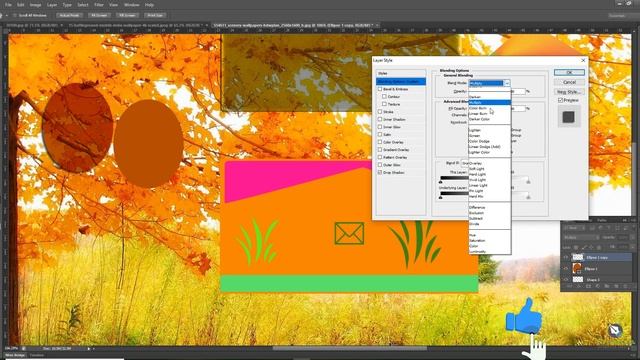Image resolution: width=640 pixels, height=360 pixels.
Task: Click the Fit Screen button
Action: tap(99, 15)
